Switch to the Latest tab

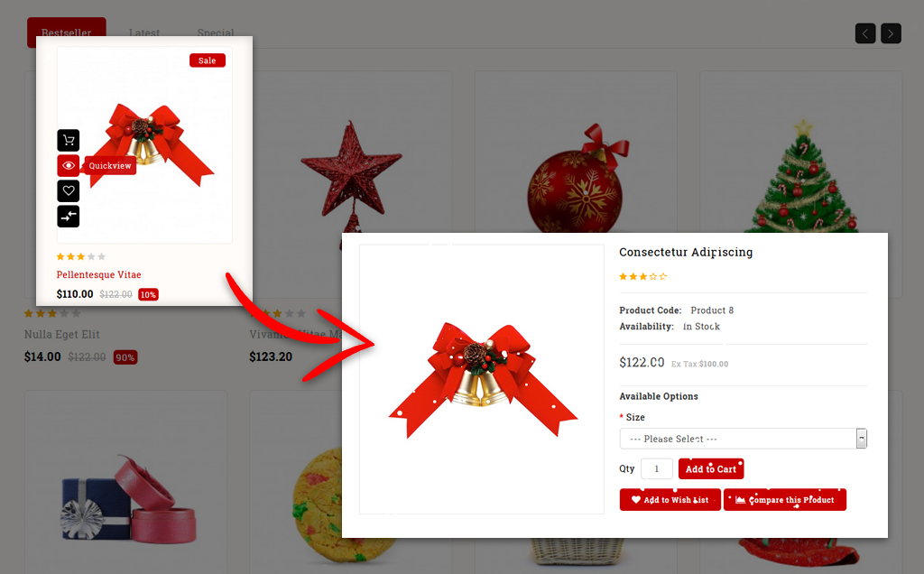pyautogui.click(x=144, y=33)
